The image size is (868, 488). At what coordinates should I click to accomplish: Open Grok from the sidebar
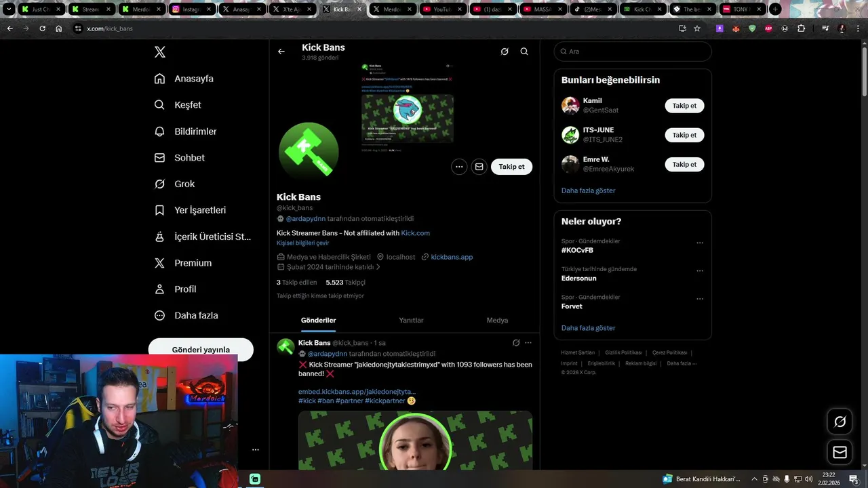click(x=174, y=184)
